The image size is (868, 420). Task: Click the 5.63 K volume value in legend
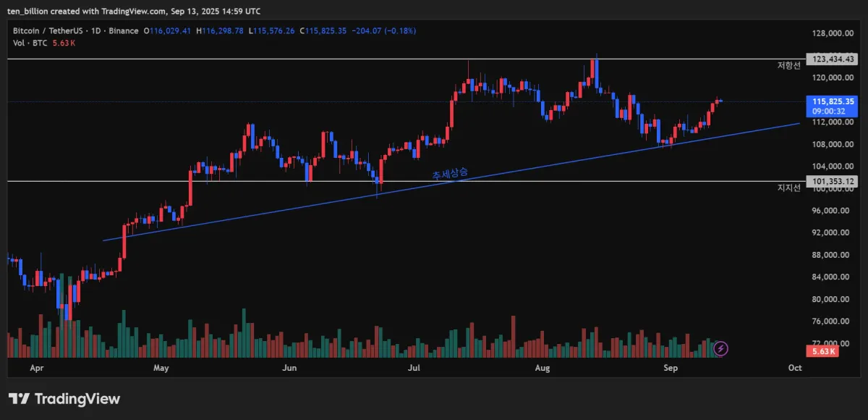click(67, 43)
